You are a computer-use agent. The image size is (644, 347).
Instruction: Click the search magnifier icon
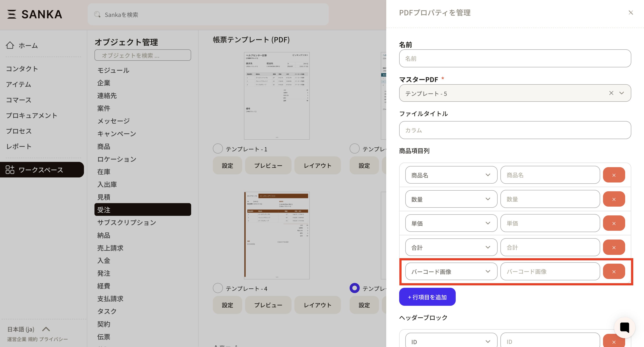point(97,14)
